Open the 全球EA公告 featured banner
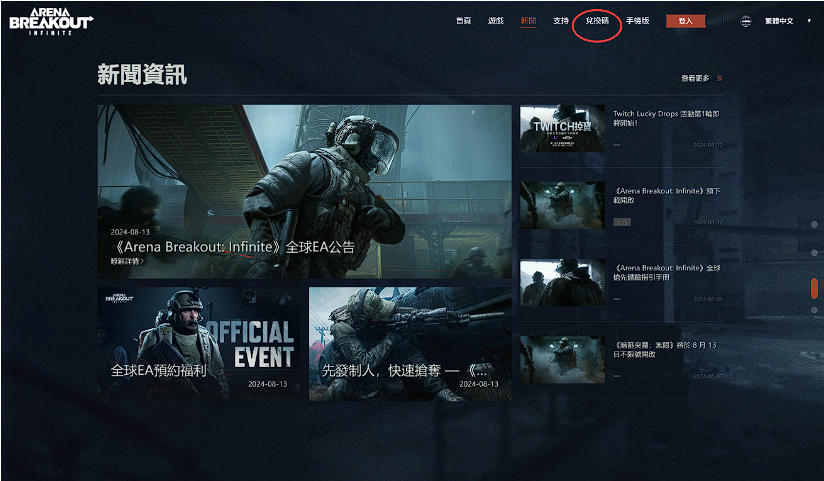Screen dimensions: 824x481 click(x=304, y=191)
